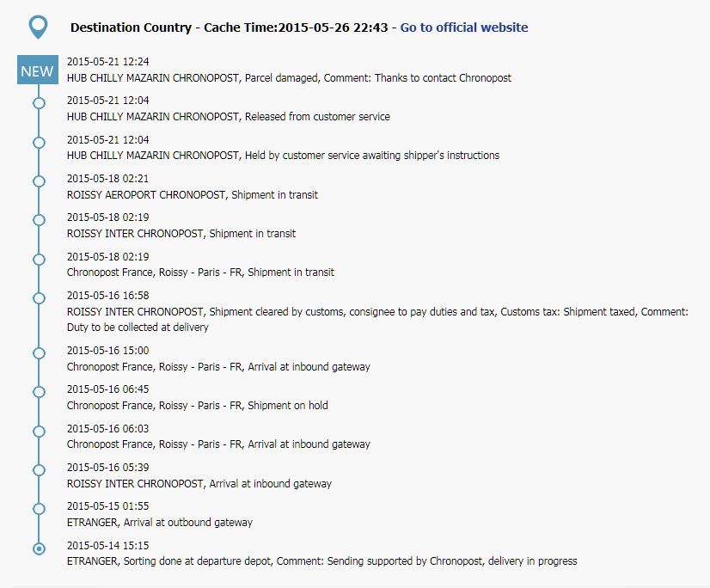
Task: Click the 'Shipment on hold' timeline node
Action: pos(39,392)
